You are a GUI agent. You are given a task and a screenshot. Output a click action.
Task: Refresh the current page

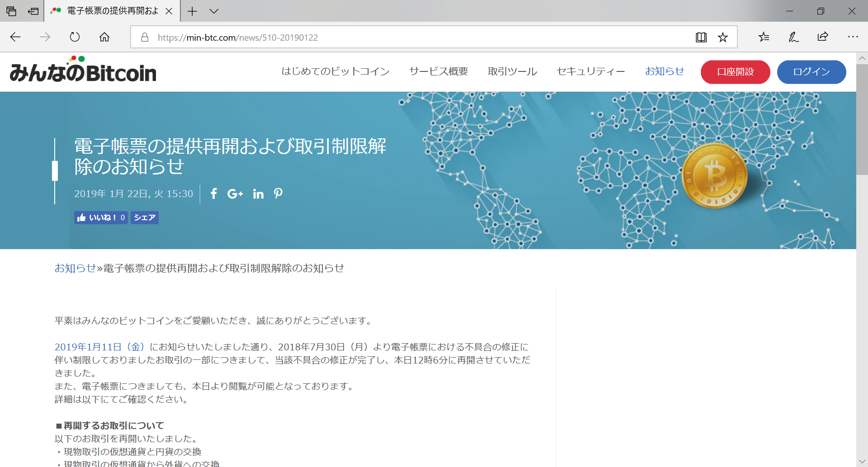(75, 37)
